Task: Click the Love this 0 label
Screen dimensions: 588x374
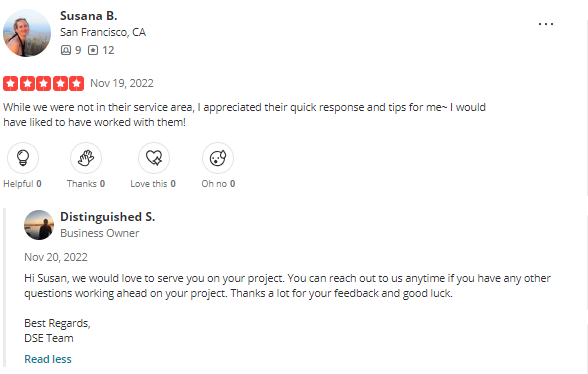Action: 153,184
